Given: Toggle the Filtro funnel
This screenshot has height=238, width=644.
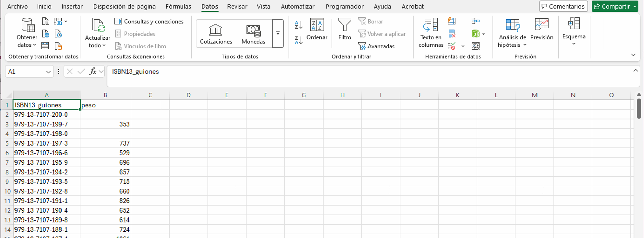Looking at the screenshot, I should (x=345, y=29).
